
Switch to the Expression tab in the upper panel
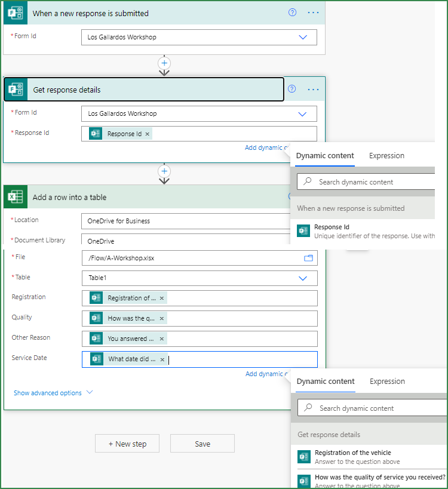point(386,156)
